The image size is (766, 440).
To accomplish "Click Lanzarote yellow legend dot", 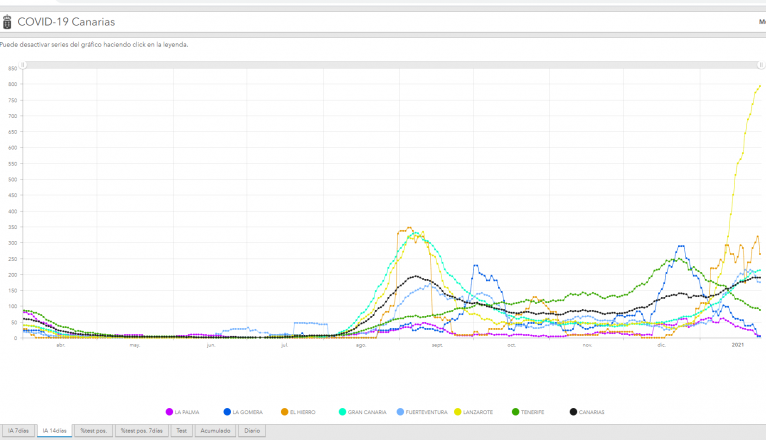I will [457, 412].
